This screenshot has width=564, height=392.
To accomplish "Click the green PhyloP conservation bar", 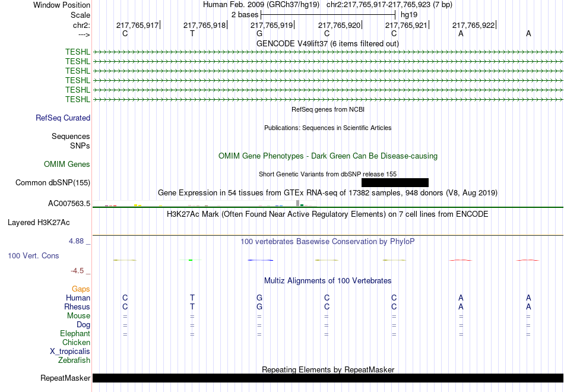I will coord(191,260).
